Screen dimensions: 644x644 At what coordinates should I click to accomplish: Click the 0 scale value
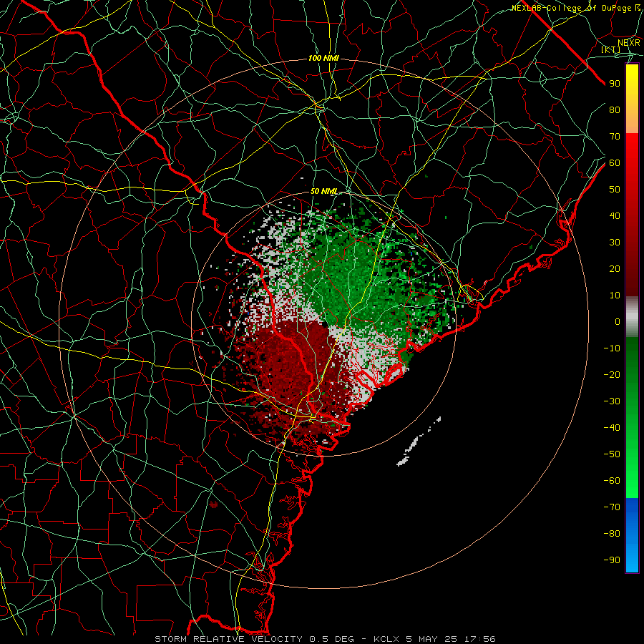[618, 321]
